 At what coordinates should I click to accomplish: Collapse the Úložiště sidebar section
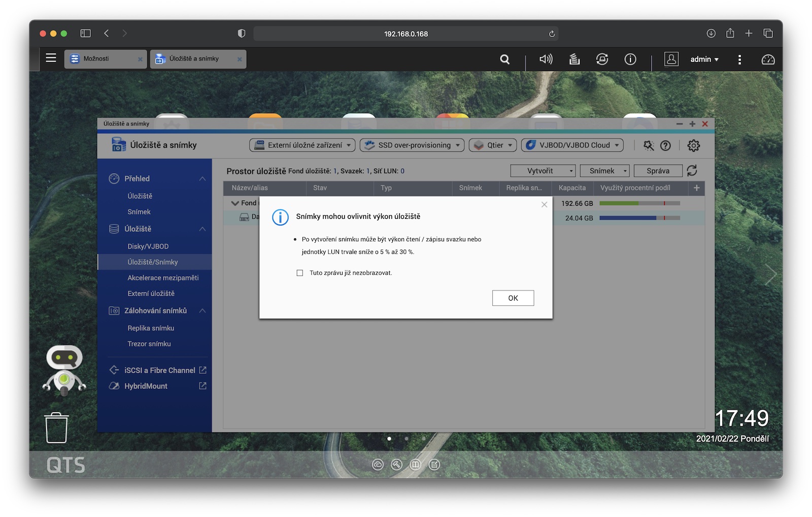[x=202, y=229]
